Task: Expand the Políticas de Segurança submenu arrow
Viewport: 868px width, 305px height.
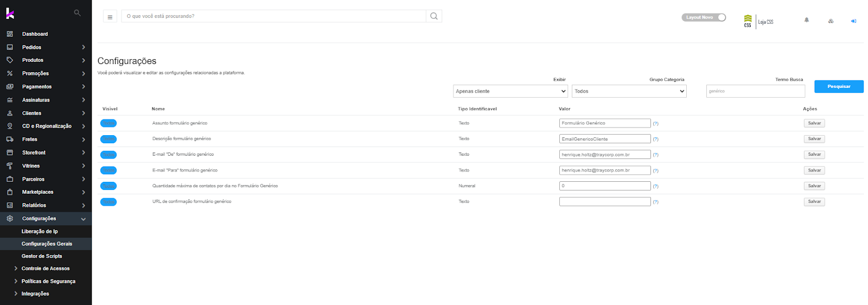Action: pyautogui.click(x=16, y=281)
